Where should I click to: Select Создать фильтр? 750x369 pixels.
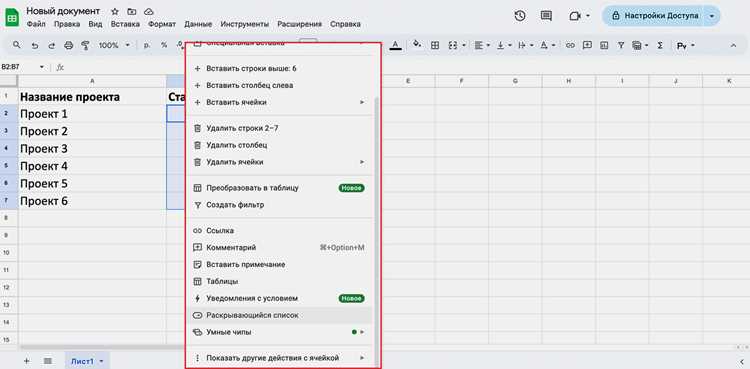click(279, 205)
